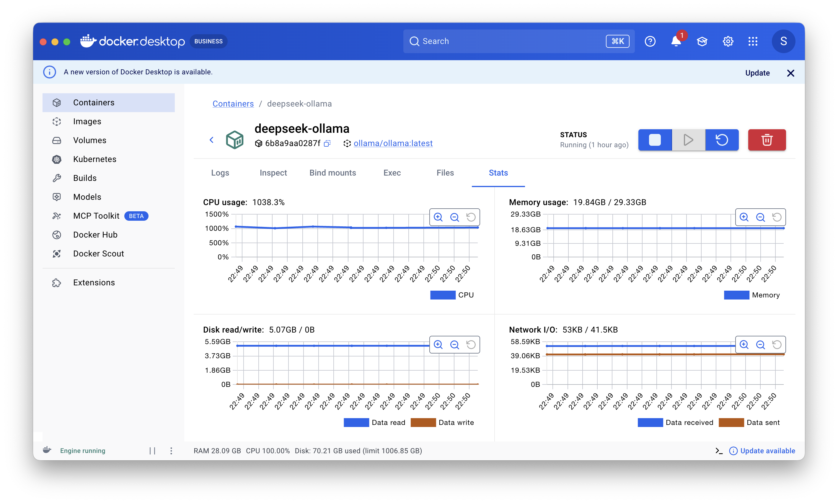Open the engine options three-dot menu
Image resolution: width=838 pixels, height=504 pixels.
coord(171,451)
